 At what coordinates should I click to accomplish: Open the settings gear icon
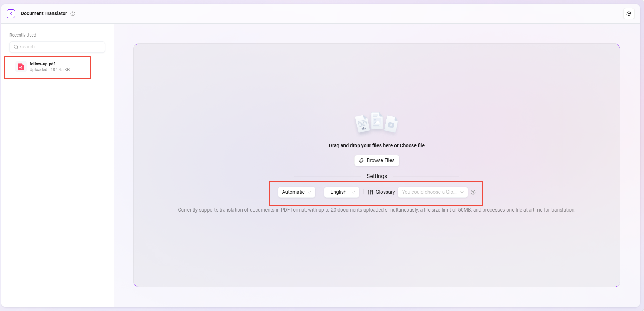click(629, 14)
